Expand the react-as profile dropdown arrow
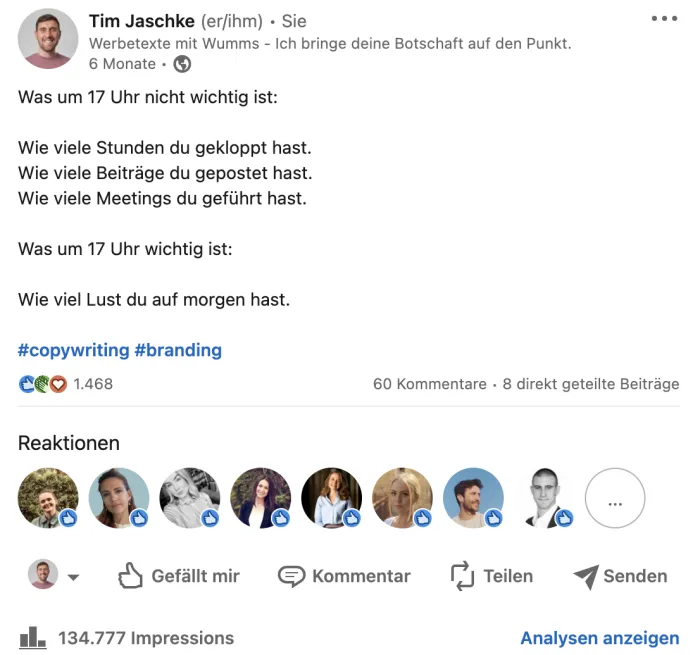Image resolution: width=700 pixels, height=655 pixels. 73,577
